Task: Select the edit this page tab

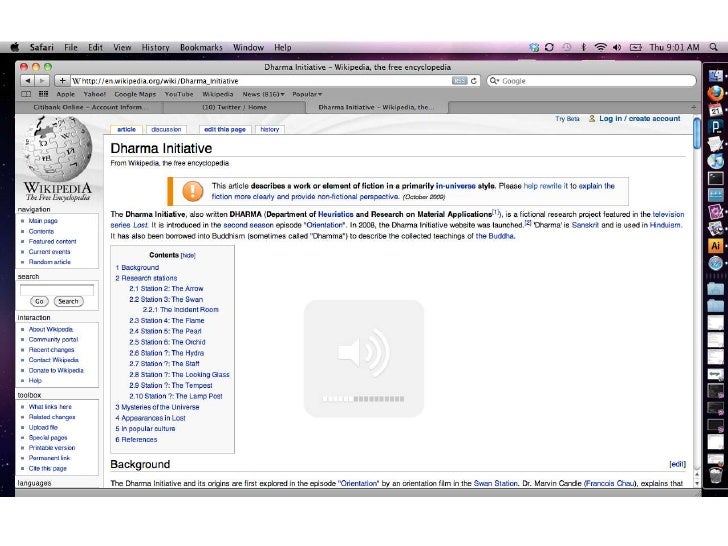Action: [225, 130]
